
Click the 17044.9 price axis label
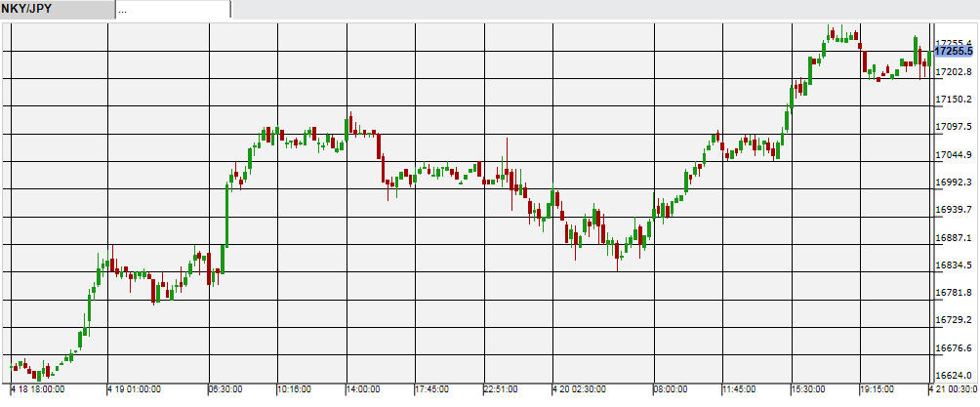pyautogui.click(x=954, y=155)
